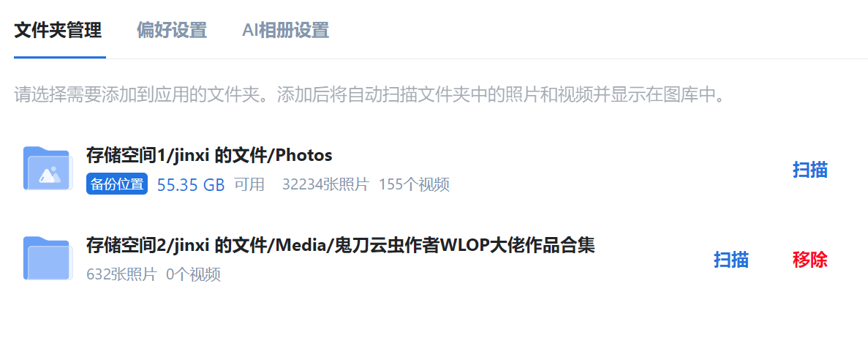Image resolution: width=868 pixels, height=357 pixels.
Task: Click the 0个视频 count
Action: point(194,274)
